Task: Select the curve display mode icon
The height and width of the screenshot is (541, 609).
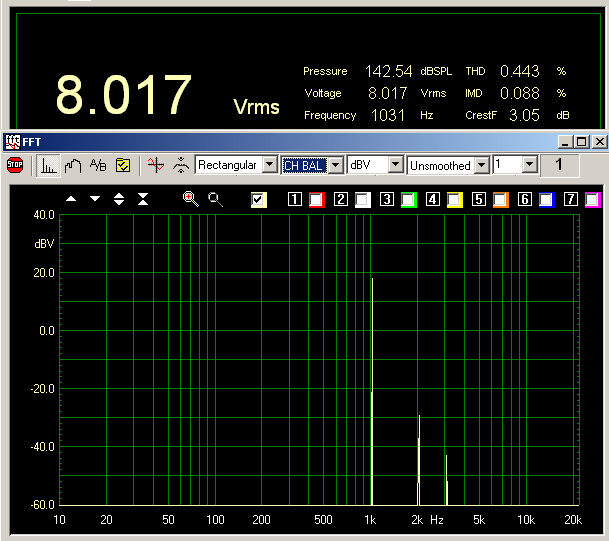Action: click(x=72, y=165)
